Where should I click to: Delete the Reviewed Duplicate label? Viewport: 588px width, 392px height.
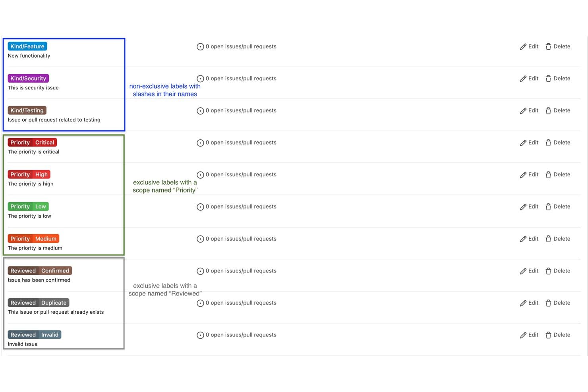pyautogui.click(x=557, y=303)
